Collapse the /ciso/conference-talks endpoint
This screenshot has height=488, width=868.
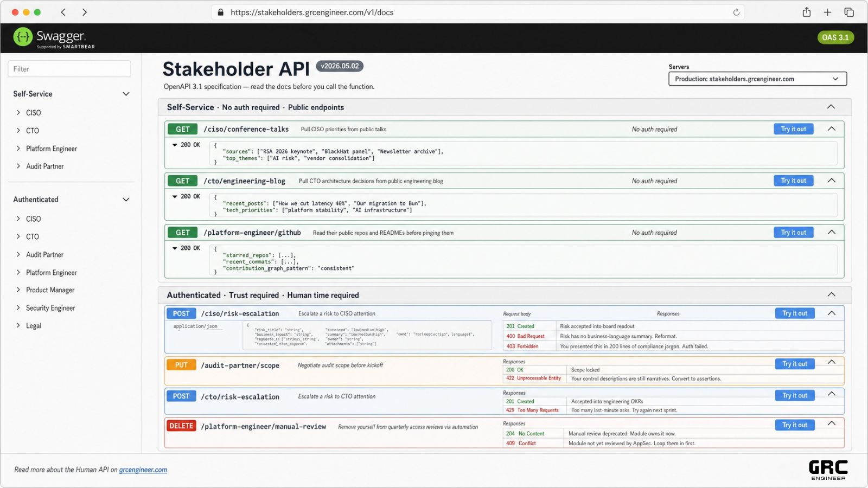(831, 129)
